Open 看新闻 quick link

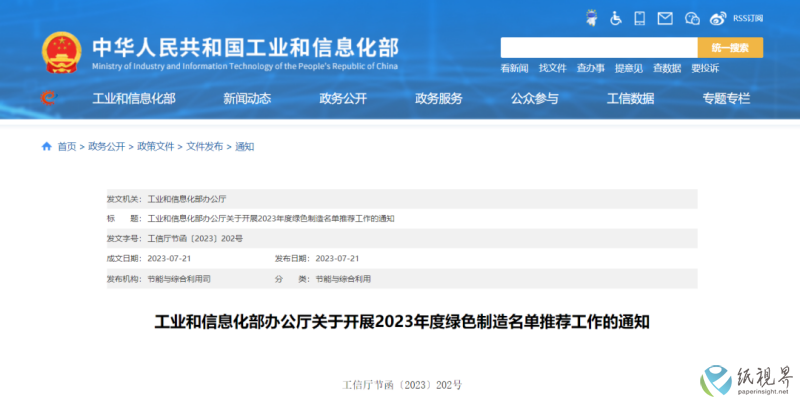tap(514, 68)
